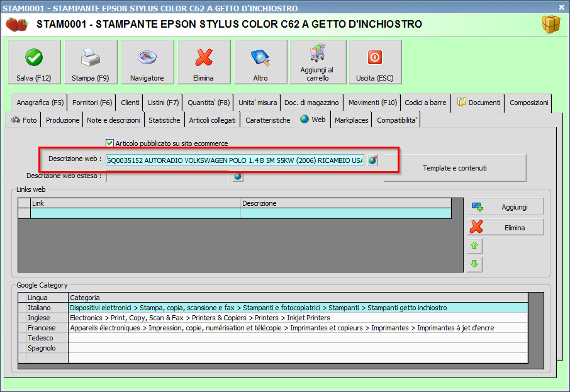Click the Categoria column header

click(298, 298)
